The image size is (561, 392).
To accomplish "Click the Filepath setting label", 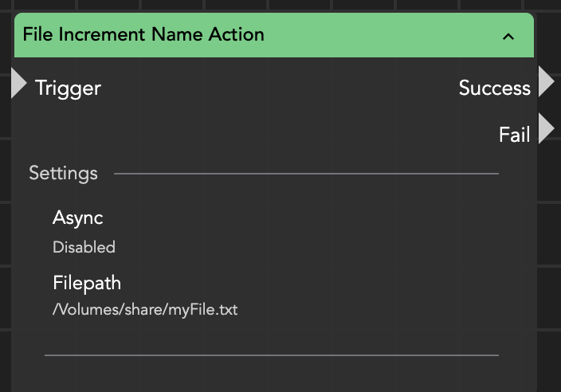I will 87,283.
